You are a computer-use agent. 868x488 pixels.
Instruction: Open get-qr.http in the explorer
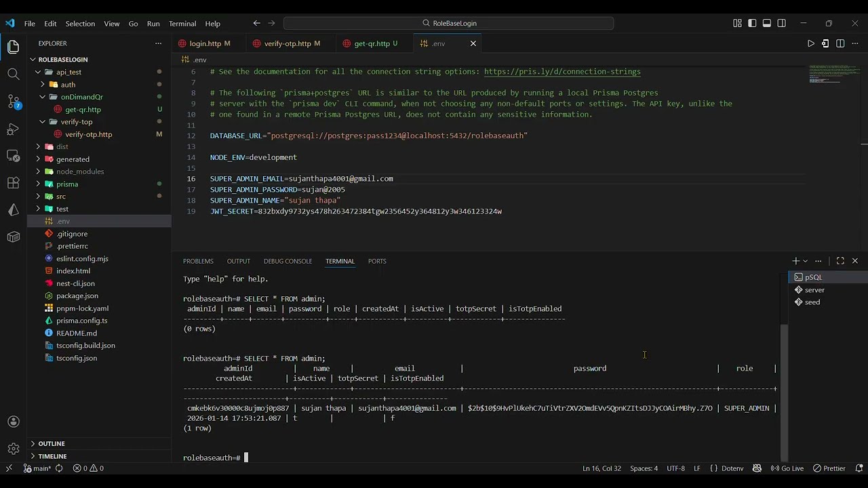pyautogui.click(x=99, y=110)
